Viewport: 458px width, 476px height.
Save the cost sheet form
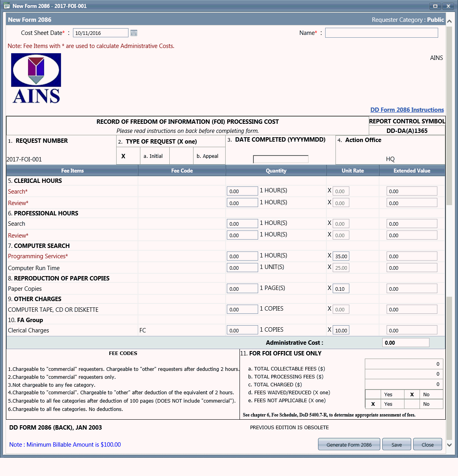(397, 444)
